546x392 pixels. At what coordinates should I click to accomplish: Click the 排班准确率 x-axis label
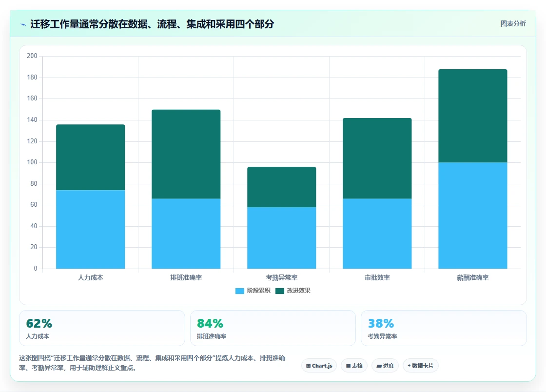click(186, 278)
